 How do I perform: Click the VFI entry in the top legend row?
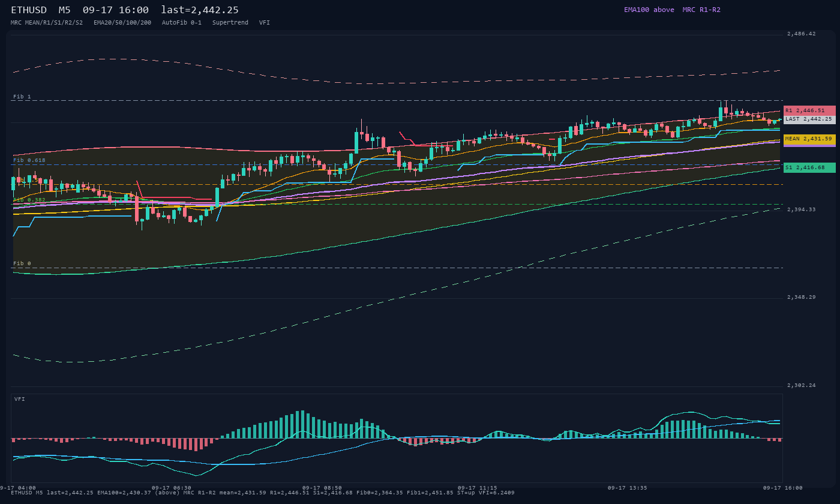(x=265, y=22)
